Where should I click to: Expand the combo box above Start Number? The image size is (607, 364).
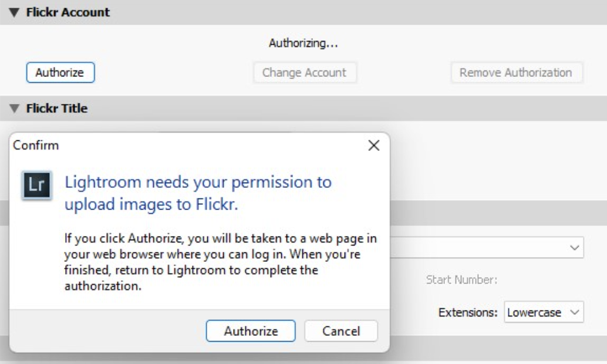pos(575,248)
